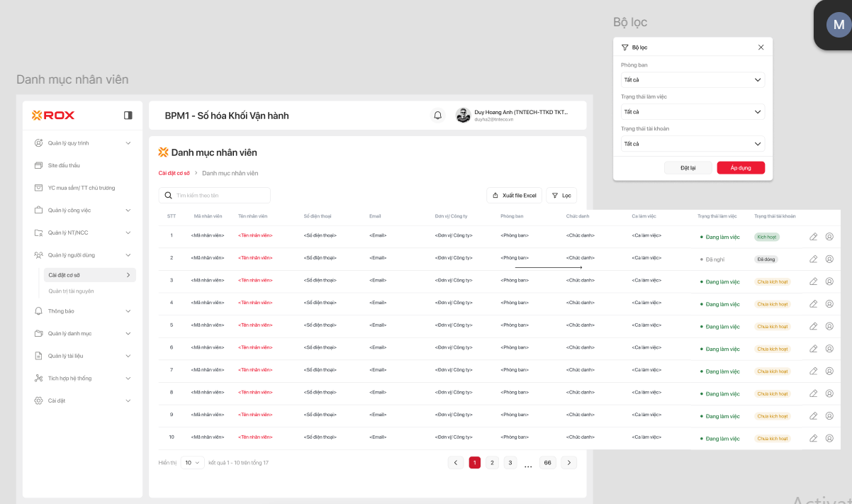Viewport: 852px width, 504px height.
Task: Collapse sidebar using the panel toggle icon
Action: coord(128,115)
